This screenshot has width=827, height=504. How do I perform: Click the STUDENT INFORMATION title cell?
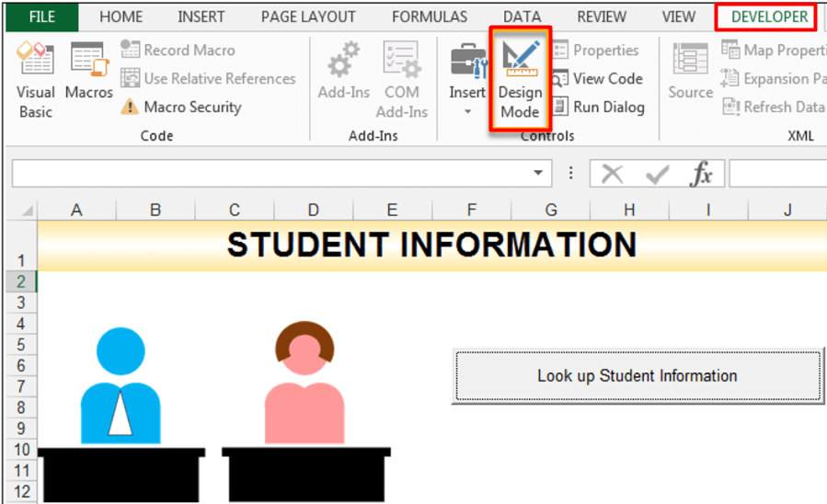[432, 246]
